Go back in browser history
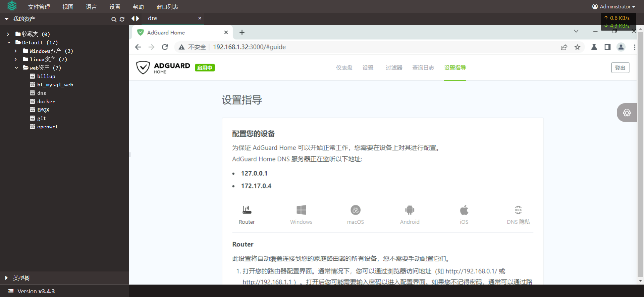This screenshot has height=297, width=644. click(x=138, y=47)
